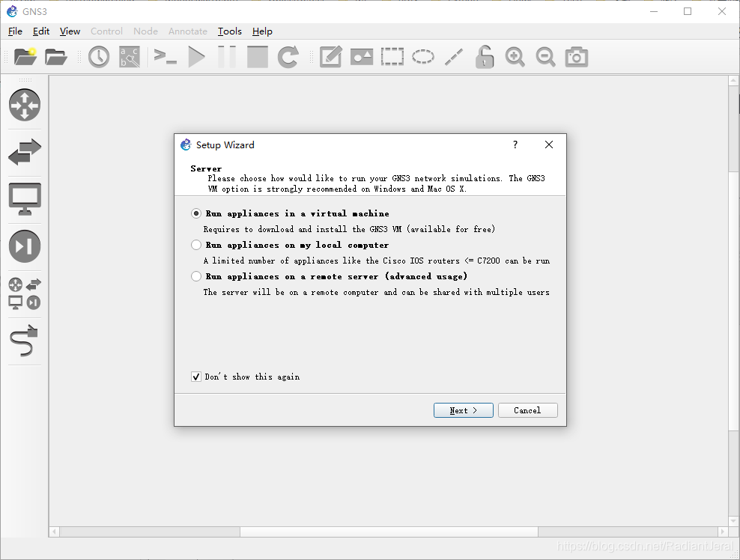Minimize the GNS3 window

click(654, 11)
